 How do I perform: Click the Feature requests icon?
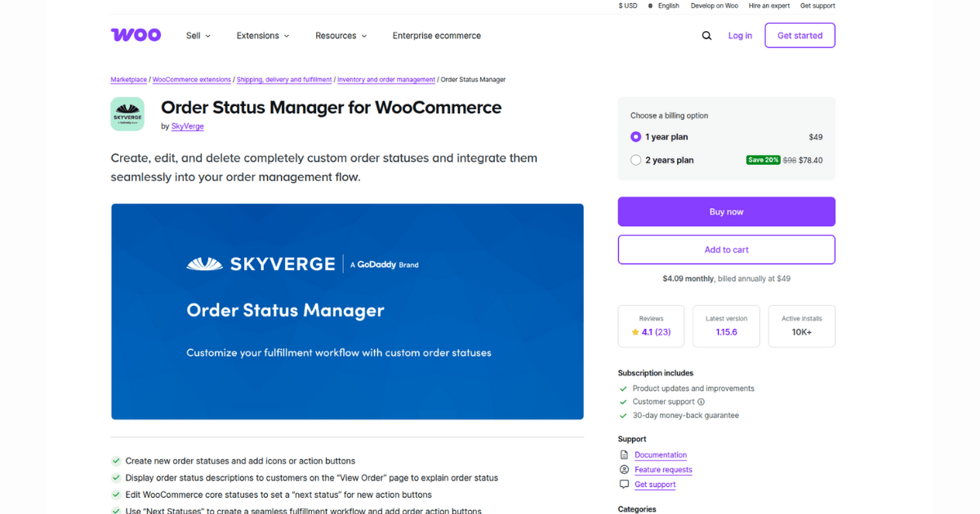(x=624, y=470)
